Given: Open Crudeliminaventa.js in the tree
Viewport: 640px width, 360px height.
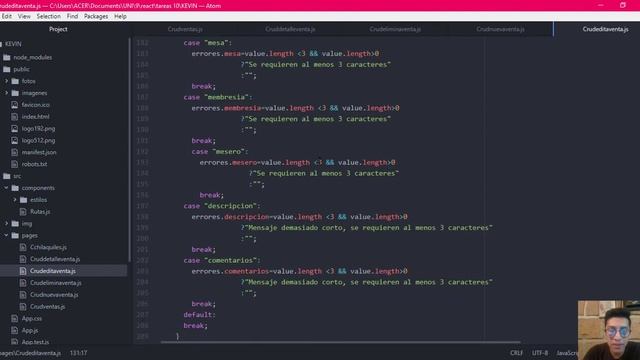Looking at the screenshot, I should click(x=56, y=283).
